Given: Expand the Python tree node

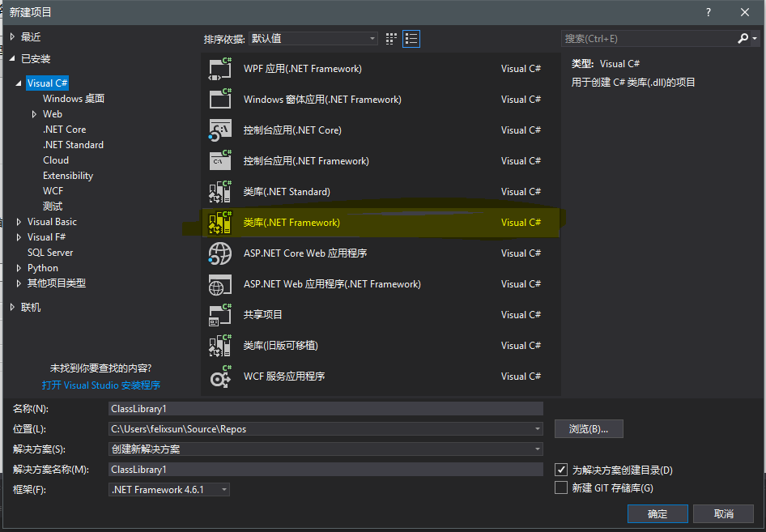Looking at the screenshot, I should click(19, 268).
